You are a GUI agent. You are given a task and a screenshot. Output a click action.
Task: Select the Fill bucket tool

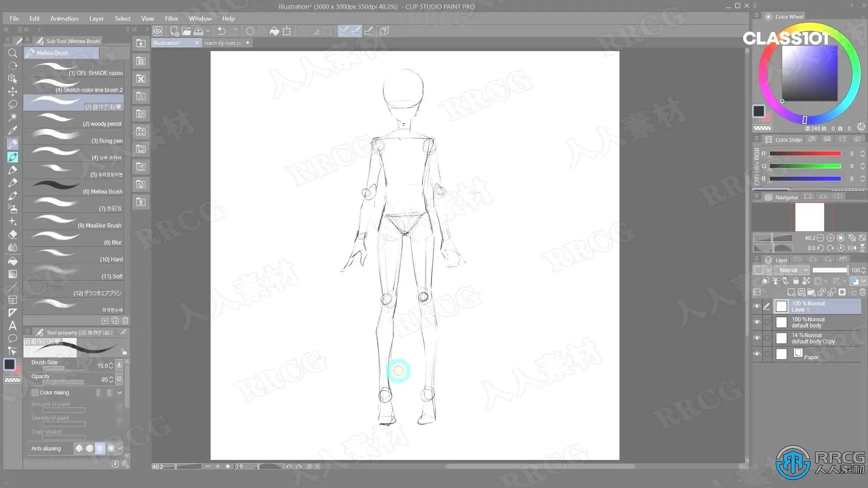pos(13,261)
